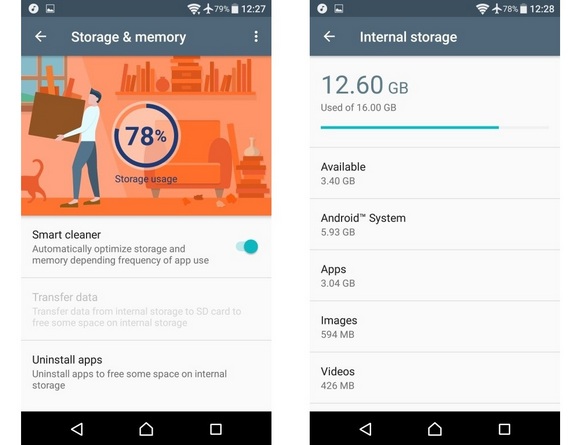
Task: Tap left phone's Back triangle navigation button
Action: pos(77,429)
